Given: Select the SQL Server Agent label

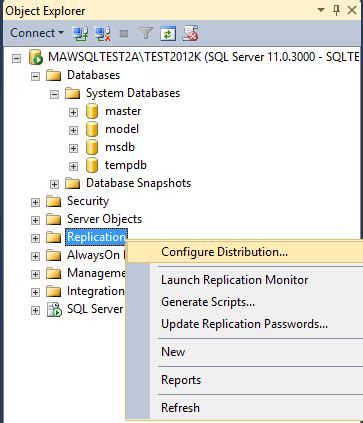Looking at the screenshot, I should click(95, 309).
